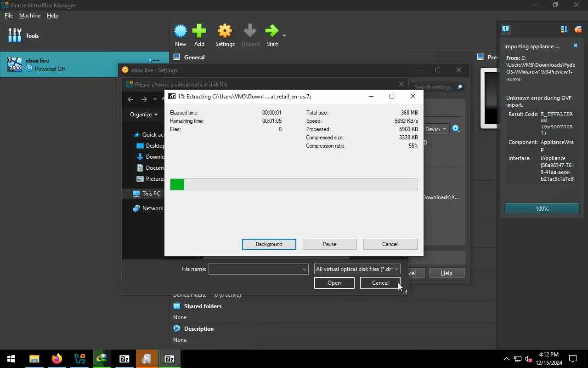This screenshot has height=368, width=588.
Task: Click the File name input field
Action: 254,269
